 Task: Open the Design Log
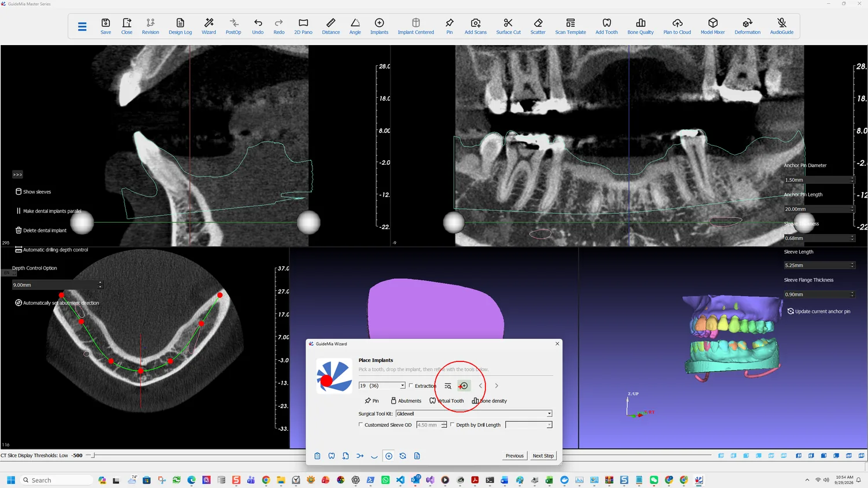[180, 26]
